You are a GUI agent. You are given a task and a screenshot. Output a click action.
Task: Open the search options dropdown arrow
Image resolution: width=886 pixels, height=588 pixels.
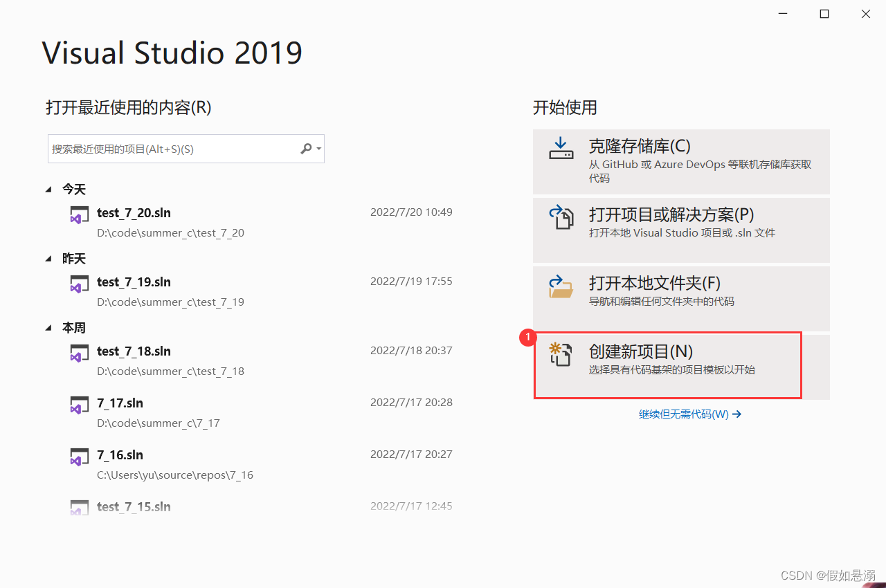coord(318,149)
